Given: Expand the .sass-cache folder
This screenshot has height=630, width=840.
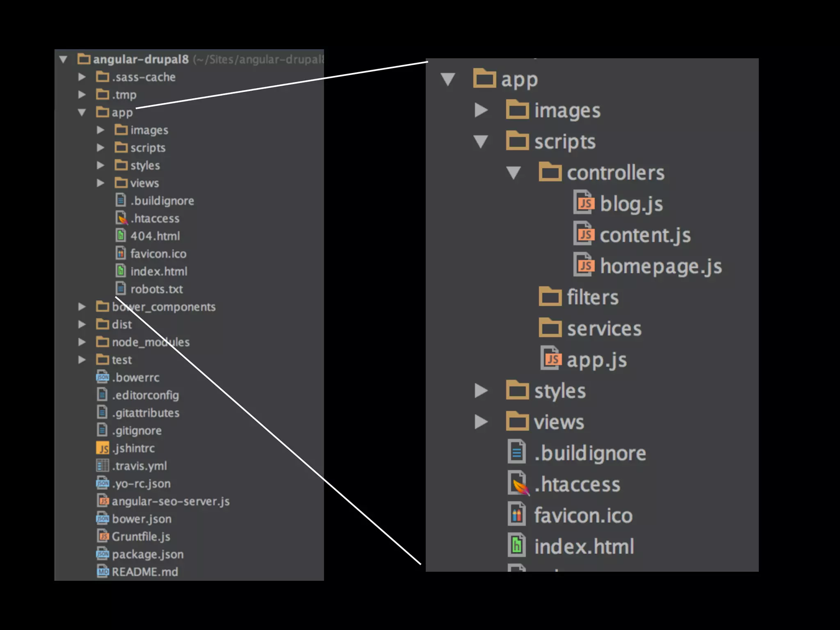Looking at the screenshot, I should tap(82, 77).
